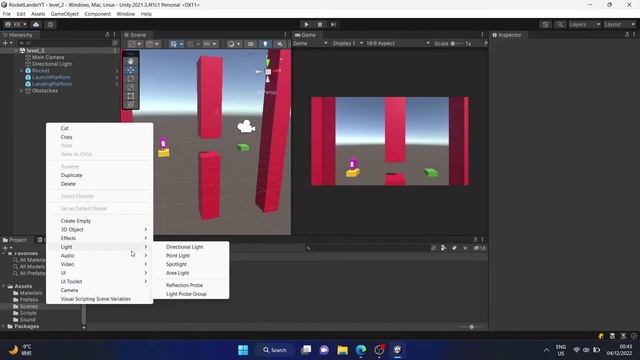This screenshot has width=640, height=360.
Task: Open Microsoft Edge in taskbar
Action: [x=361, y=350]
